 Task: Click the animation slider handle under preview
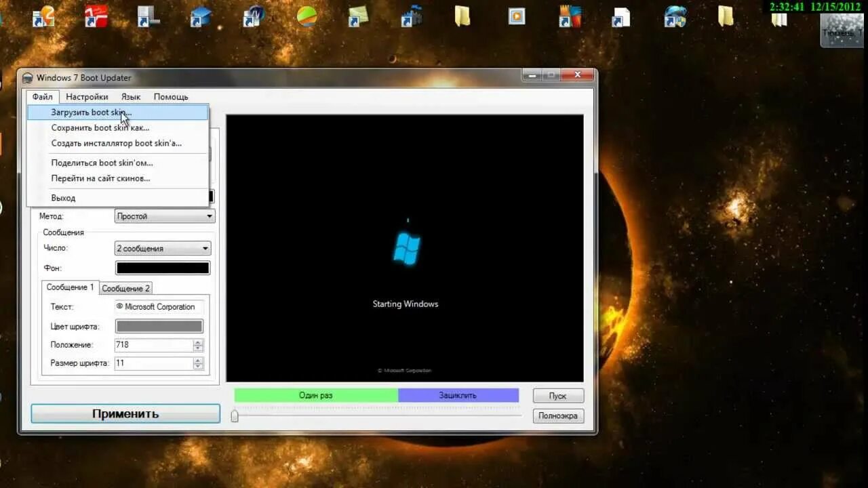(235, 415)
